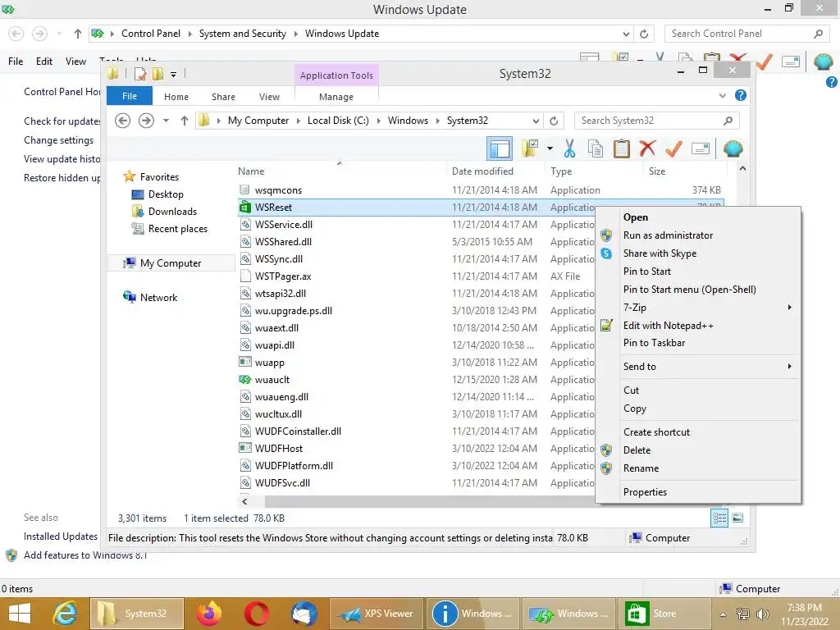Screen dimensions: 840x630
Task: Expand the ribbon with the chevron
Action: (722, 95)
